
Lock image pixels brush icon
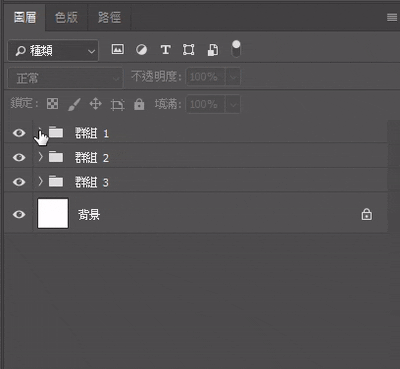pos(74,104)
